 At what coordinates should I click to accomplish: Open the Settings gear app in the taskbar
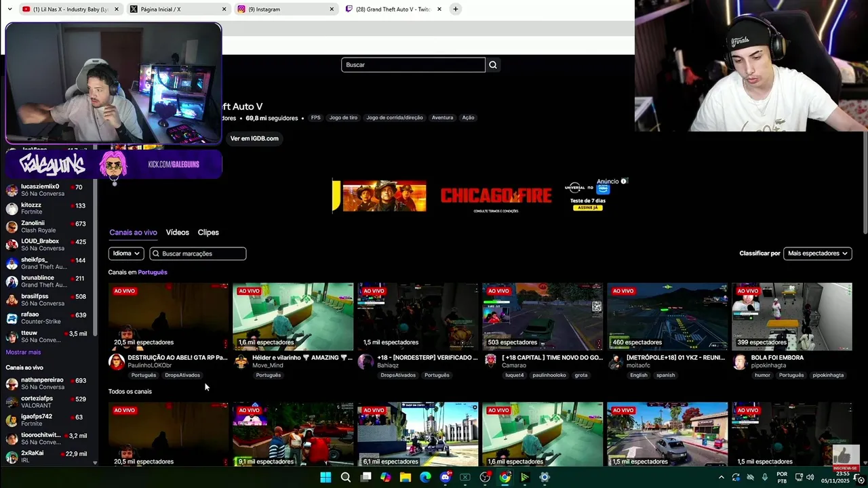click(545, 477)
